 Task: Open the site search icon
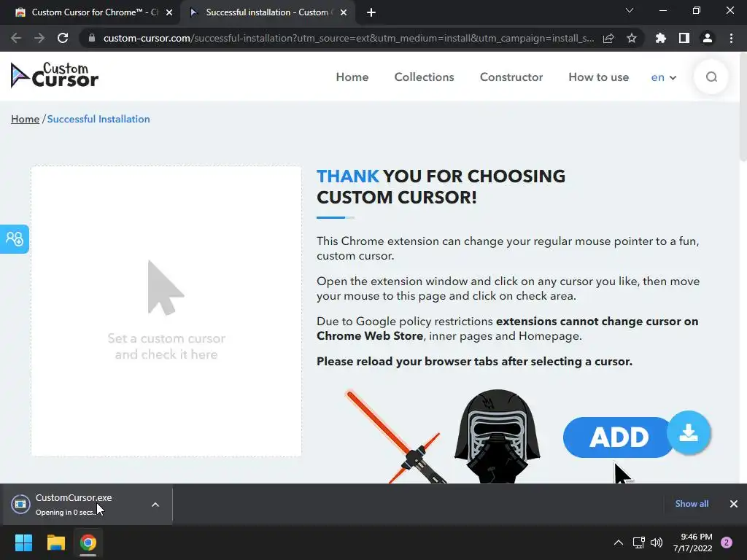tap(711, 77)
